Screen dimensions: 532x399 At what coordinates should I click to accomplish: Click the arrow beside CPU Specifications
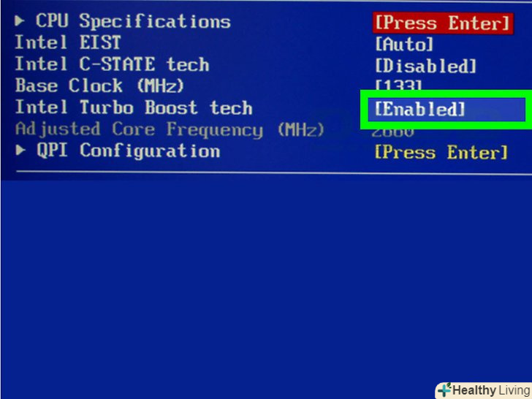pyautogui.click(x=20, y=21)
